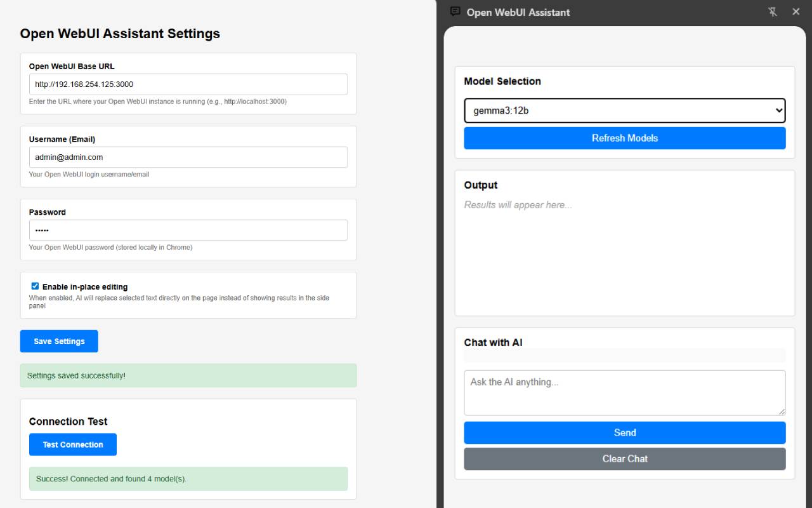
Task: Click the 'Open WebUI Assistant Settings' heading
Action: tap(120, 34)
